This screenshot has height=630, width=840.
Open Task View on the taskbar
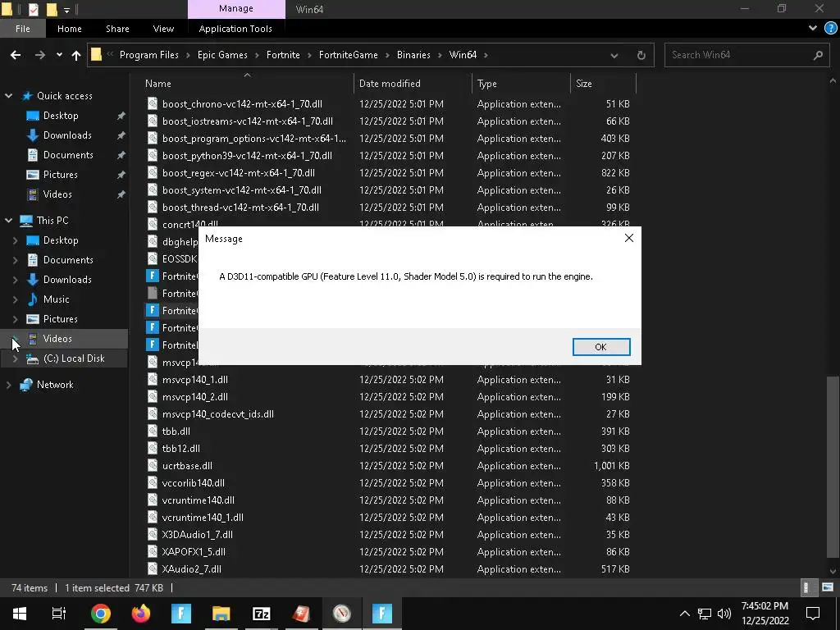[58, 614]
